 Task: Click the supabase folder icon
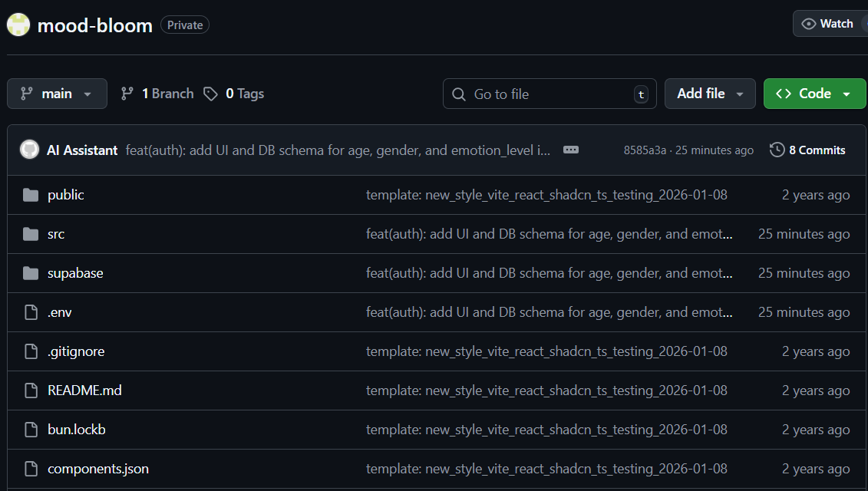tap(31, 273)
